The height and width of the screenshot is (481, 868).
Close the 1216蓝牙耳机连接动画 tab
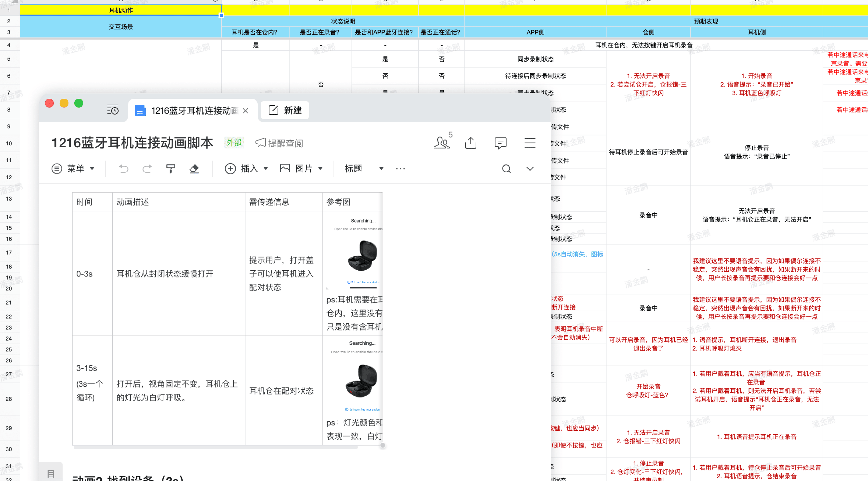point(245,110)
